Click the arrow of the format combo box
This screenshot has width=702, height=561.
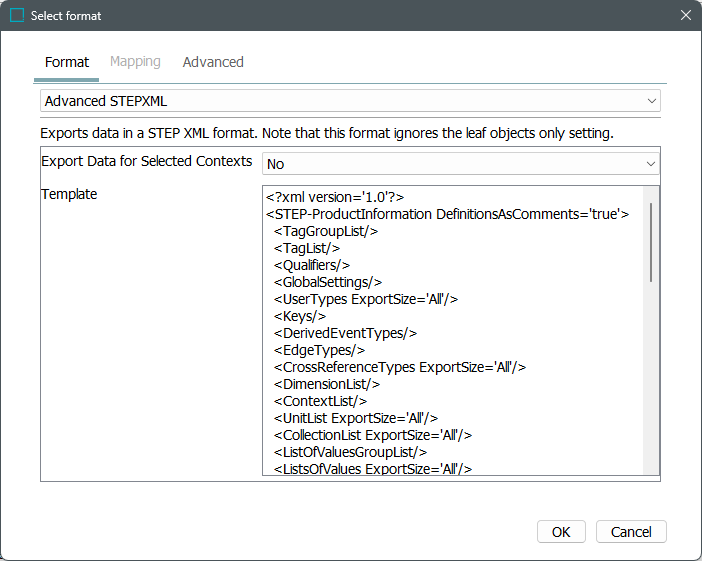click(x=652, y=101)
